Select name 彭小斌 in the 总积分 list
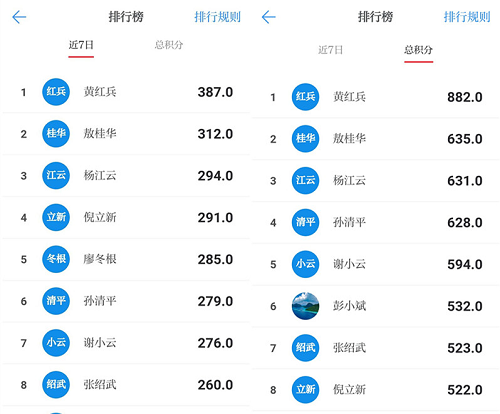500x414 pixels. pos(349,306)
